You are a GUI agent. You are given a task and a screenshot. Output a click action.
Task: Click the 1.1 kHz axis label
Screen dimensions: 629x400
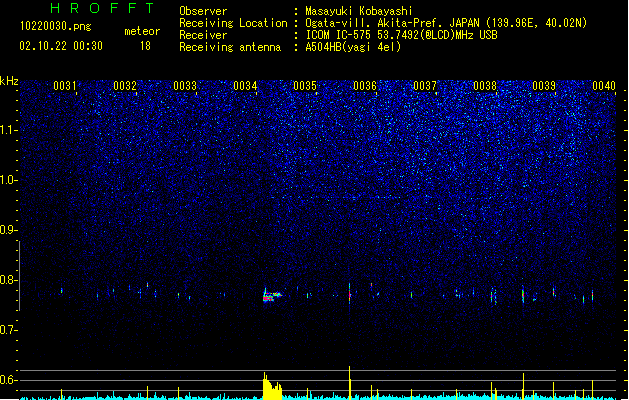(x=8, y=130)
